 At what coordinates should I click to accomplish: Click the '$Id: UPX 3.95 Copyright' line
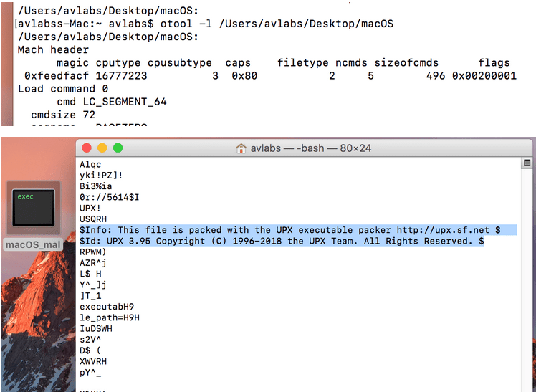tap(282, 241)
